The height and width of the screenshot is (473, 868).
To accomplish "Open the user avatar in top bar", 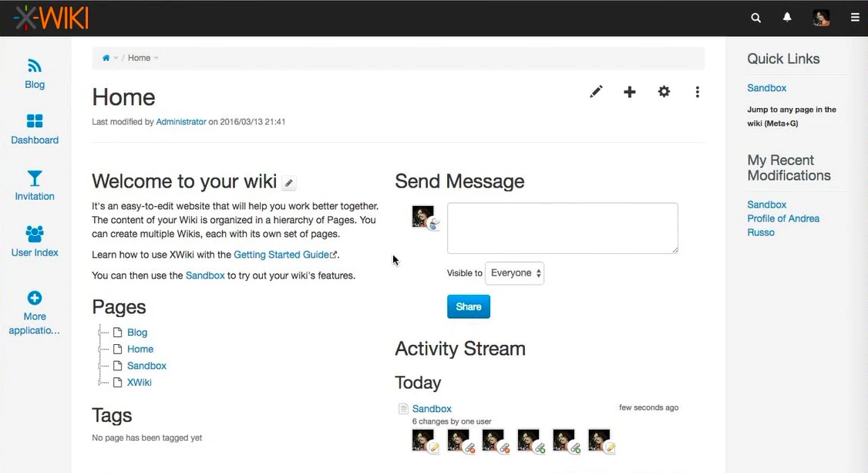I will [821, 18].
